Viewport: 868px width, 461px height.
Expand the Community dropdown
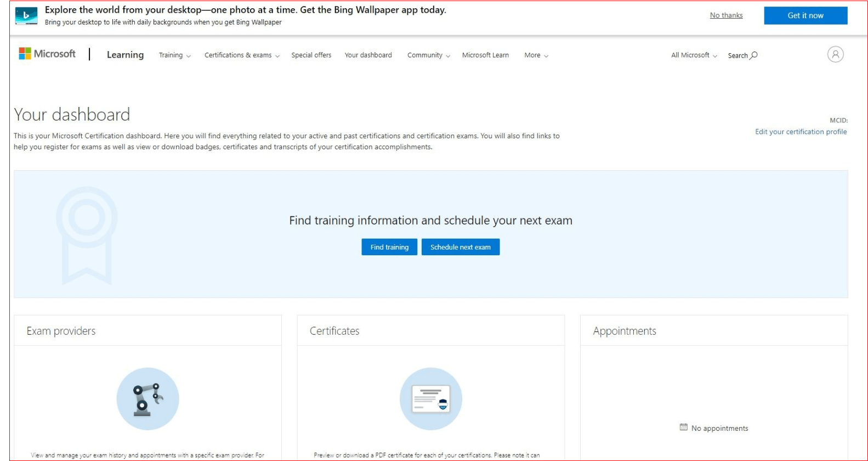(429, 55)
